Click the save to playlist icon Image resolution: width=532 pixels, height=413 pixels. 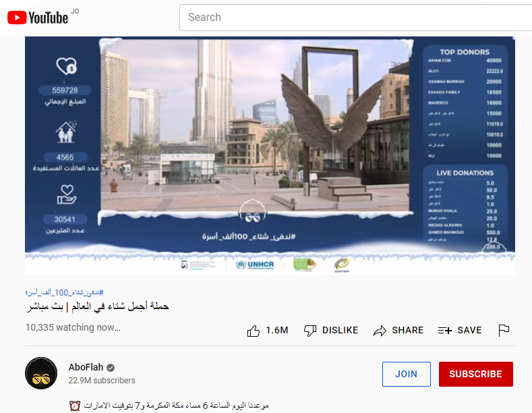(445, 331)
